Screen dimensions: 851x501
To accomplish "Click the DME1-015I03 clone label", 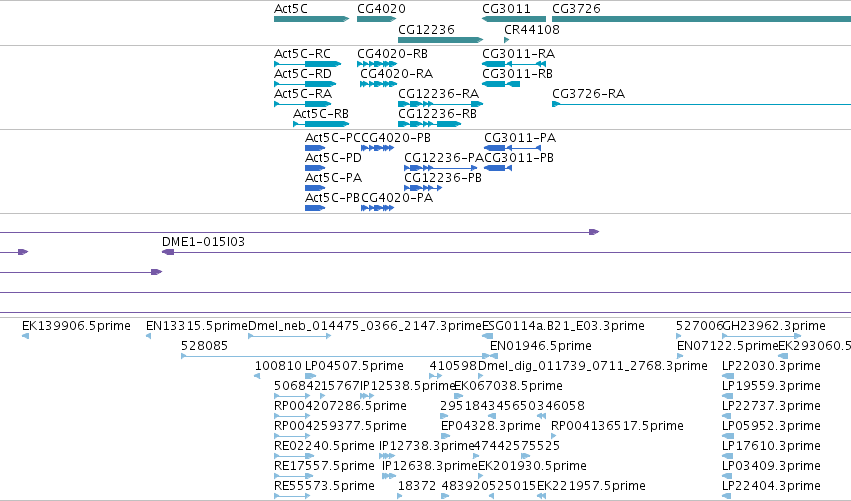I will coord(203,242).
